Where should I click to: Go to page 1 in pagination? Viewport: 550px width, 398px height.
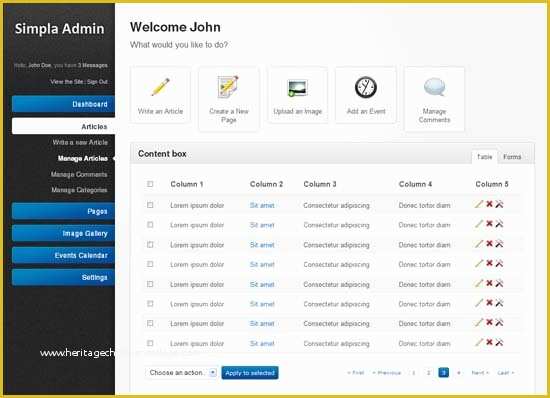(414, 373)
